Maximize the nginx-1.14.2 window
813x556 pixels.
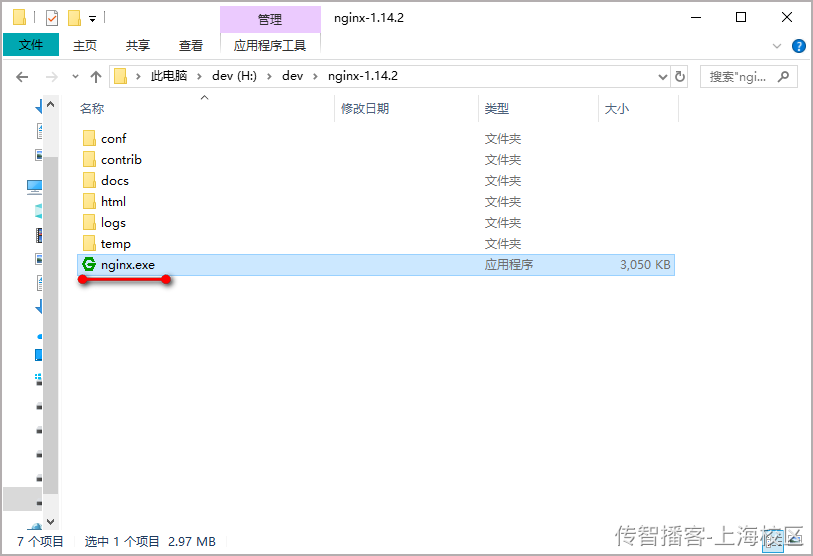point(741,17)
